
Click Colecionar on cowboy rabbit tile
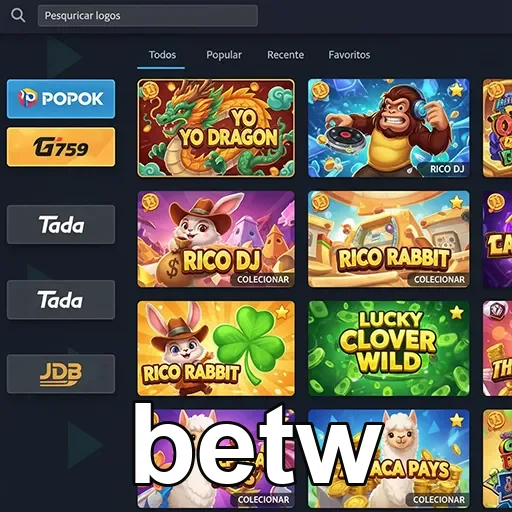pos(263,279)
